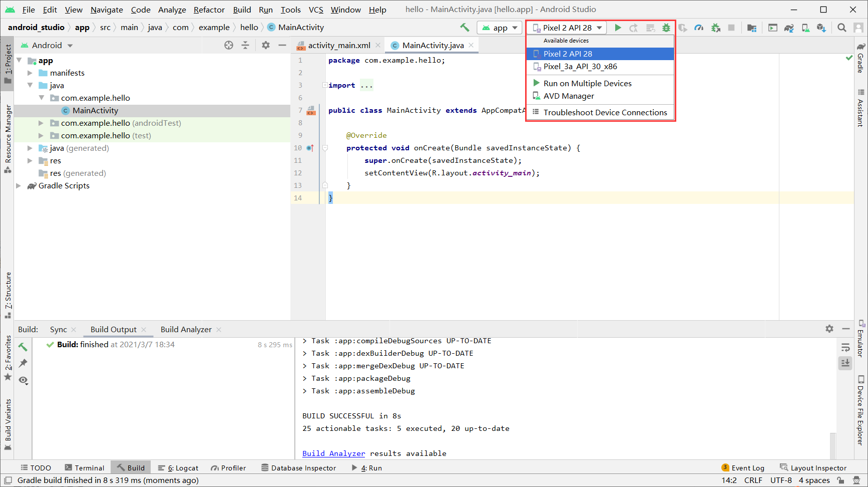Open the Profile app gauge icon

699,28
